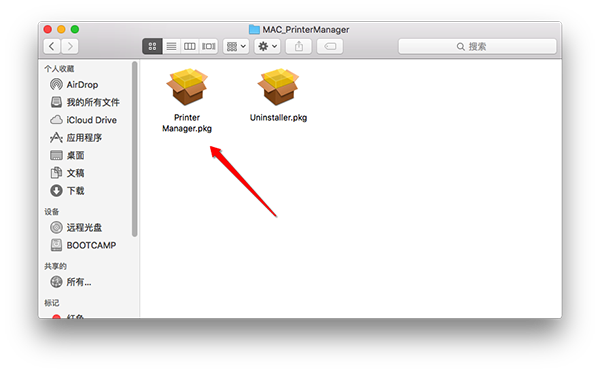
Task: Open the gear action menu
Action: [x=267, y=46]
